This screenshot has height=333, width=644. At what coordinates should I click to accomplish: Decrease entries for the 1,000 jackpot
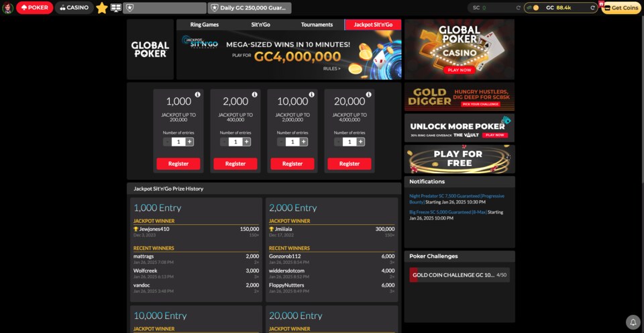167,142
